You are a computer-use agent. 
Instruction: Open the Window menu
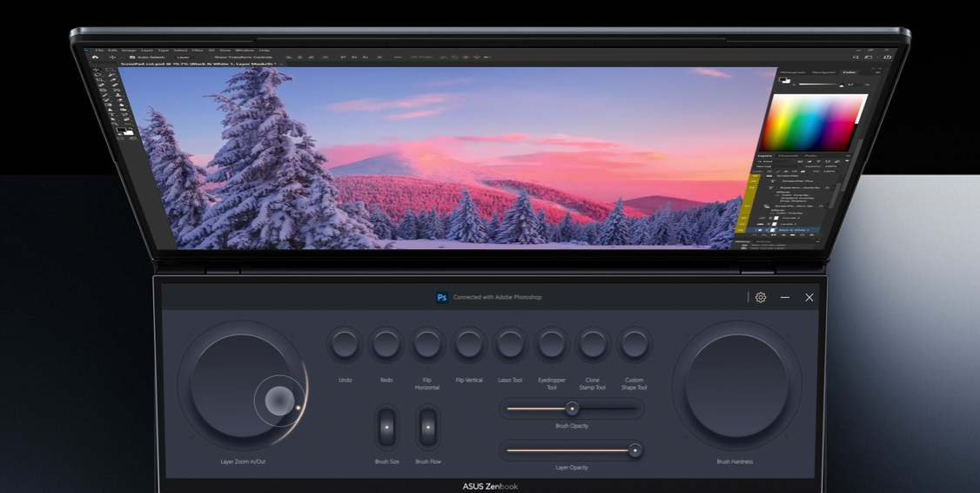[245, 50]
